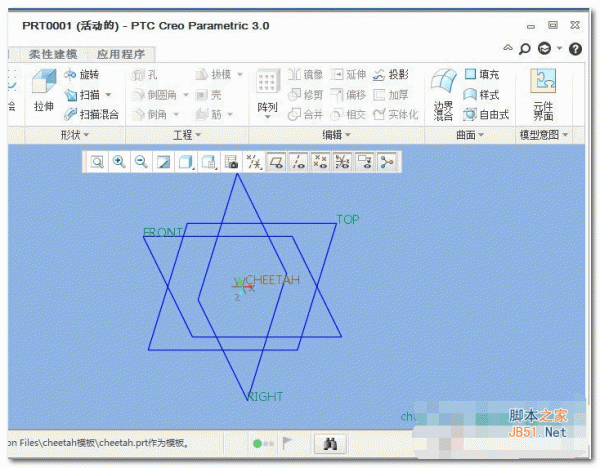Open the View Manager camera icon
The height and width of the screenshot is (468, 600).
point(231,162)
